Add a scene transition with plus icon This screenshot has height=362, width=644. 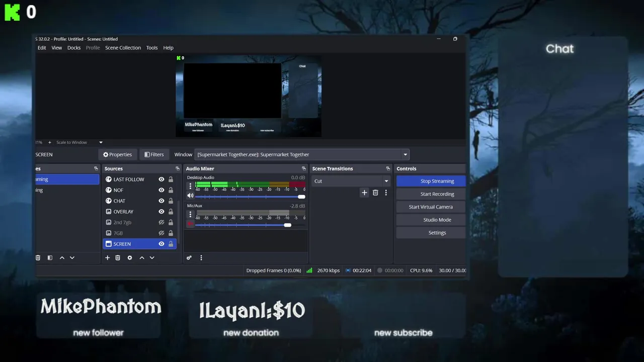pyautogui.click(x=364, y=193)
